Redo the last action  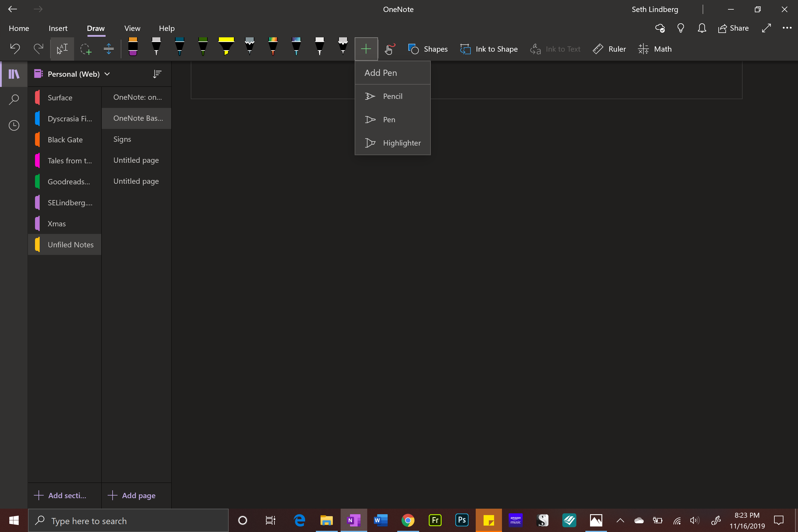pyautogui.click(x=38, y=49)
